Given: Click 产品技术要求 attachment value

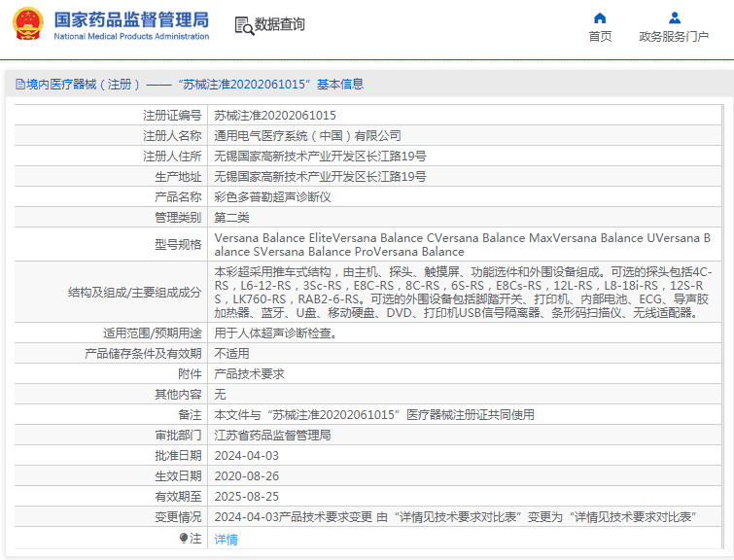Looking at the screenshot, I should [250, 374].
